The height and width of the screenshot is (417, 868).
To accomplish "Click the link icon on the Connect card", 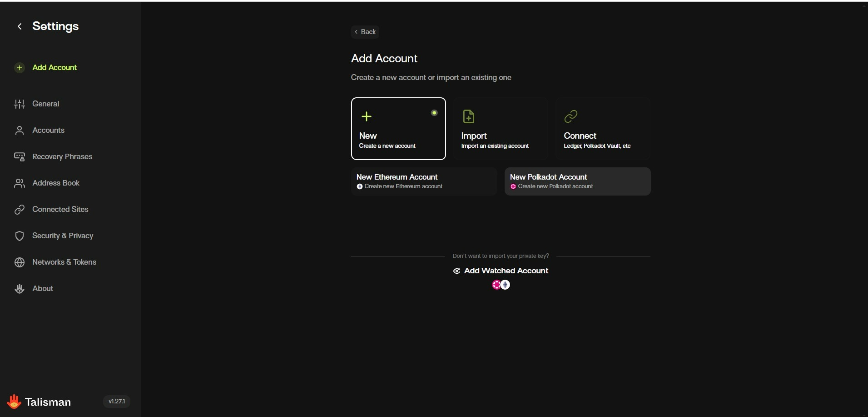I will coord(571,116).
